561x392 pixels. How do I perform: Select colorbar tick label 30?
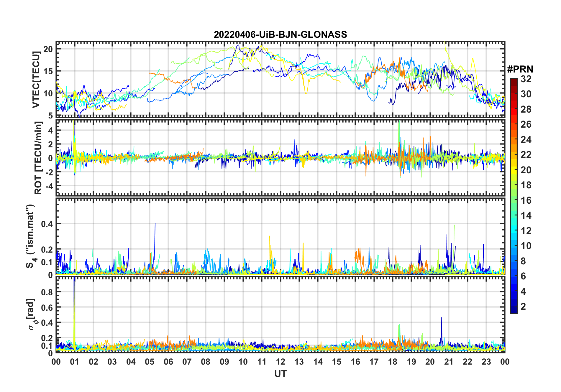click(x=526, y=94)
